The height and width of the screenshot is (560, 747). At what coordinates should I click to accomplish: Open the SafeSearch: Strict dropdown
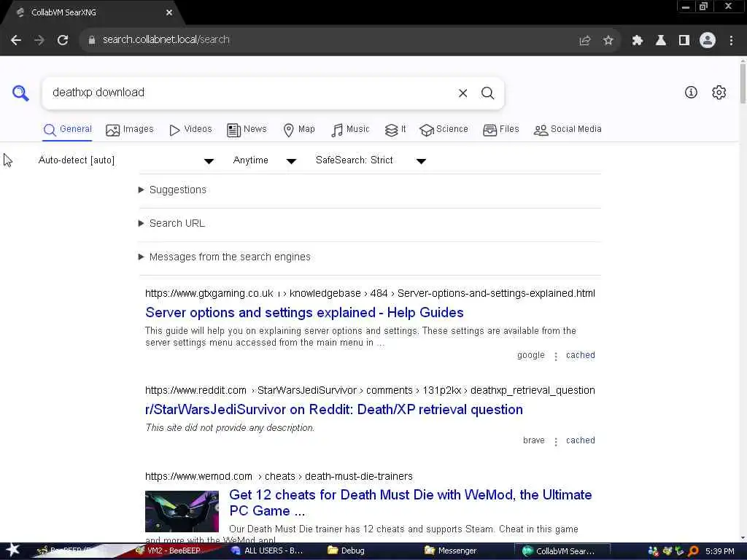(x=371, y=160)
